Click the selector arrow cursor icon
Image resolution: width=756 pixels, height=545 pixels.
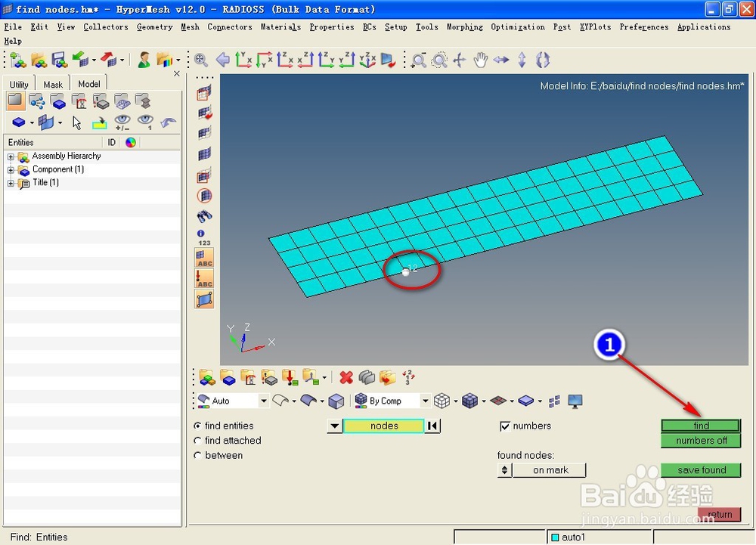pyautogui.click(x=76, y=123)
